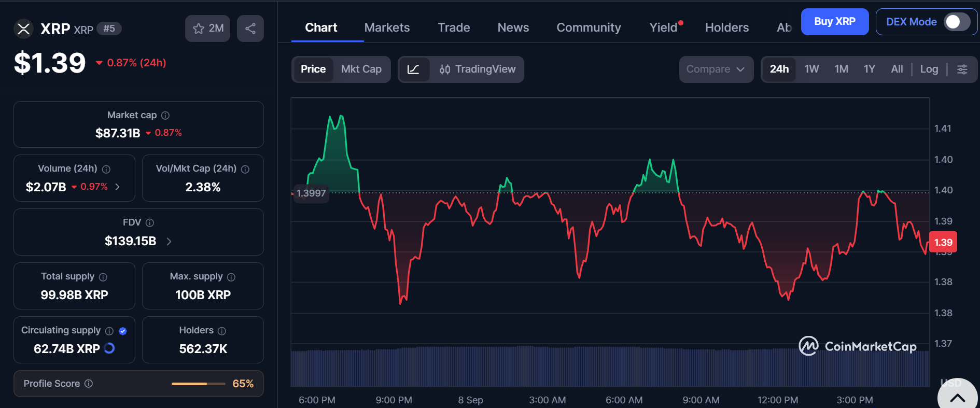Toggle DEX Mode switch
The width and height of the screenshot is (980, 408).
click(957, 22)
